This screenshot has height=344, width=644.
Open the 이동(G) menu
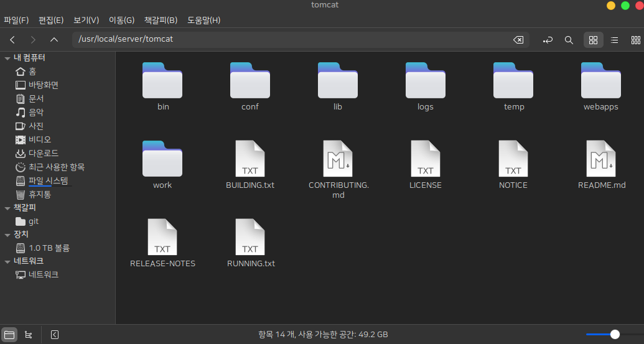point(121,20)
